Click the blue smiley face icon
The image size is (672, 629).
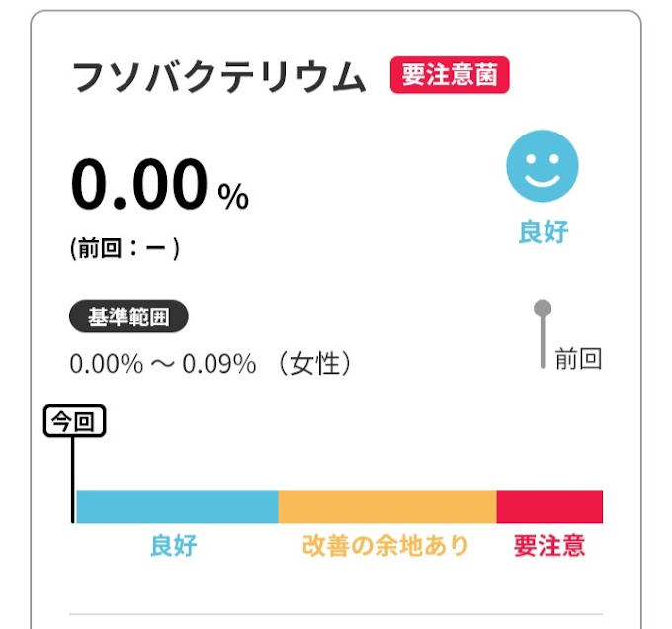(543, 167)
